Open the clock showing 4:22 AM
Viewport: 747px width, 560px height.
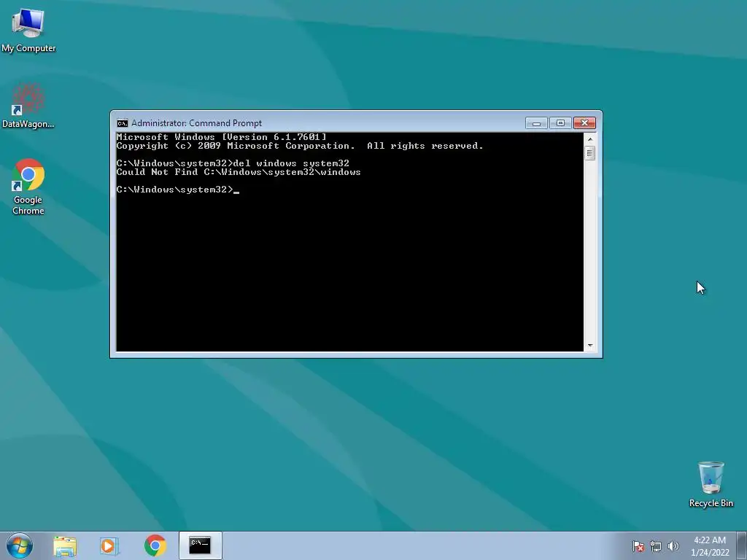(710, 546)
